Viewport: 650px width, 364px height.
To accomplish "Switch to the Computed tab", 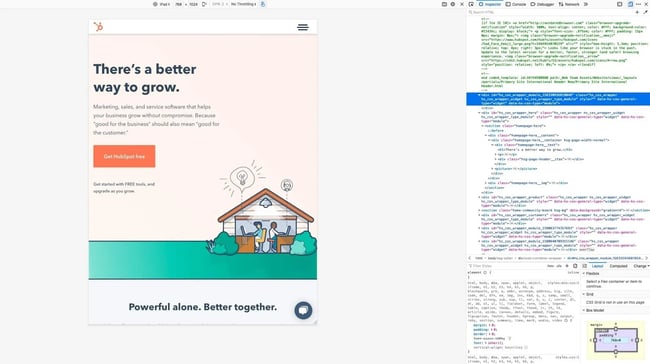I will pyautogui.click(x=618, y=266).
